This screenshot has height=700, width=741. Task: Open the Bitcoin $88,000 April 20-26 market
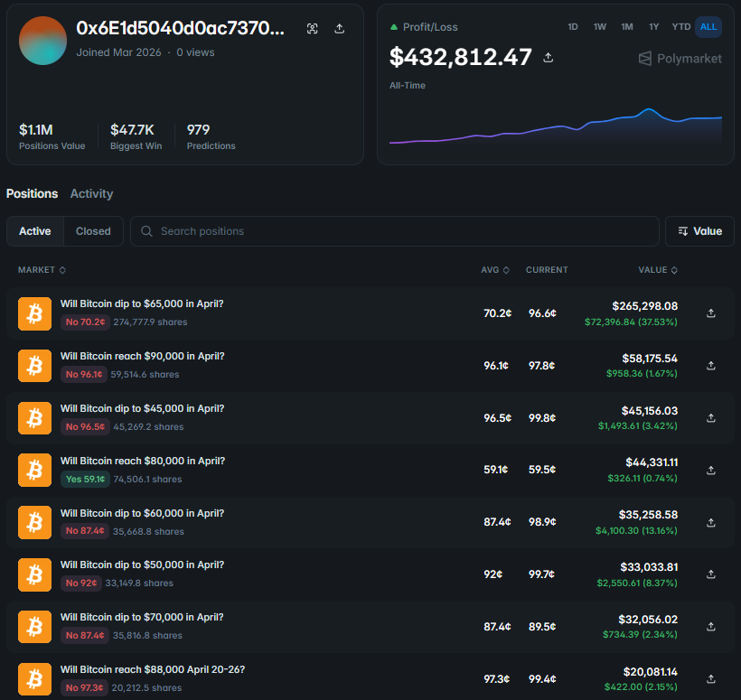(154, 670)
